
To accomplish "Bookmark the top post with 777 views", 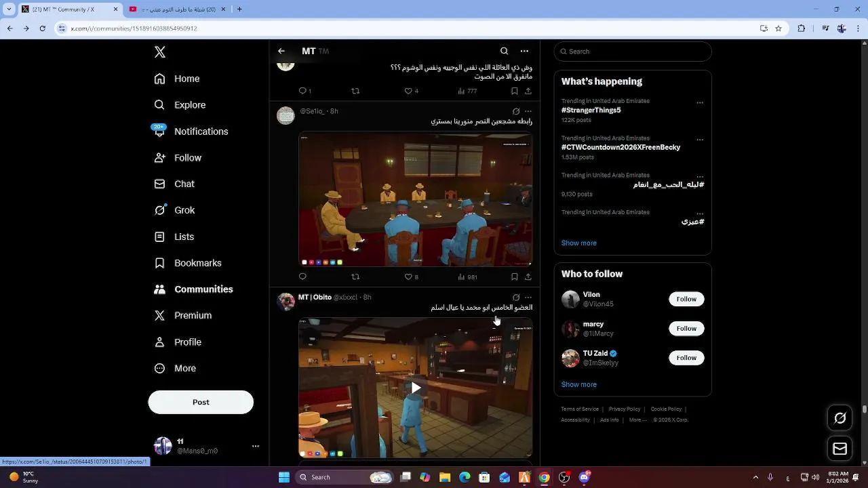I will [x=515, y=91].
